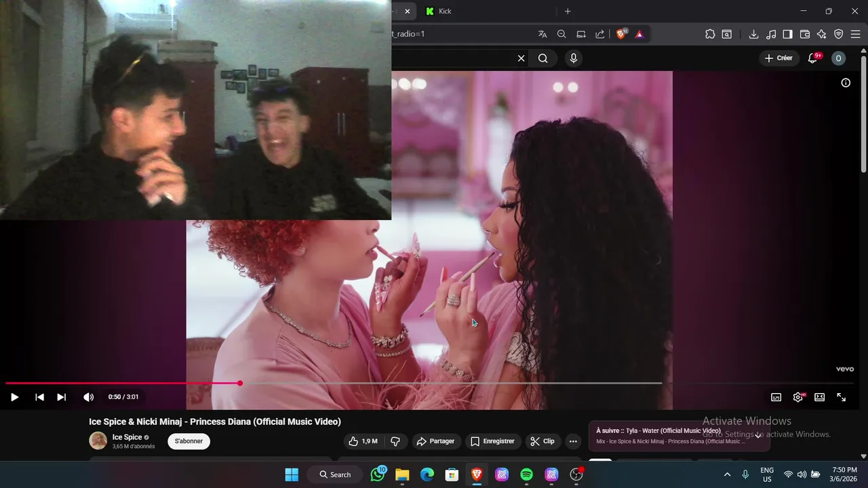
Task: Open the browser hamburger main menu
Action: (x=855, y=34)
